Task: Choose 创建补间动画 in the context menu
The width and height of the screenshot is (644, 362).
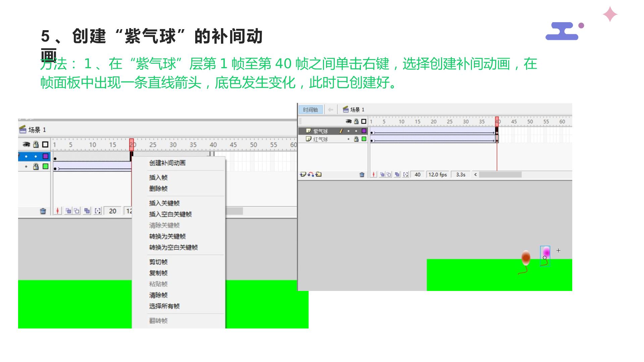Action: pos(167,163)
